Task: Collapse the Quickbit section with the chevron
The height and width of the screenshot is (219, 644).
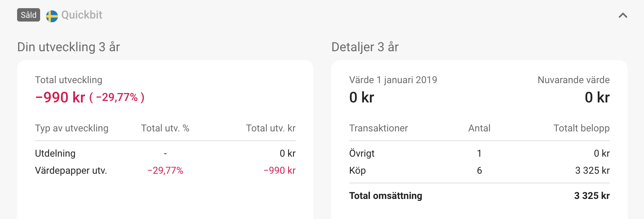Action: pos(623,15)
